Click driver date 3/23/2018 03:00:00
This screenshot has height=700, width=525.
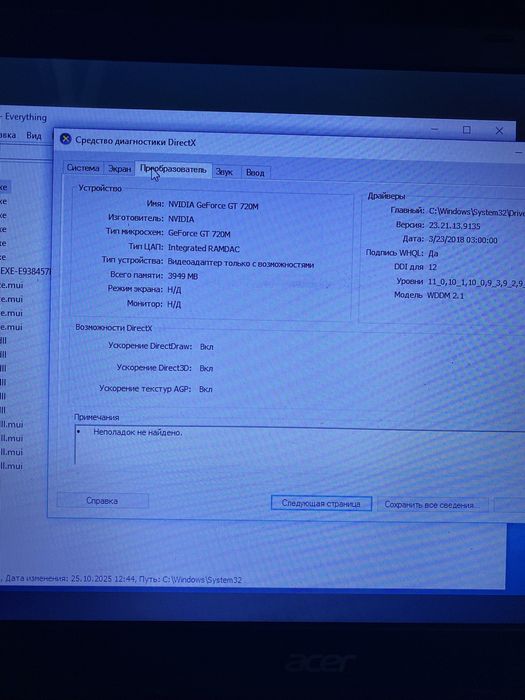point(462,240)
